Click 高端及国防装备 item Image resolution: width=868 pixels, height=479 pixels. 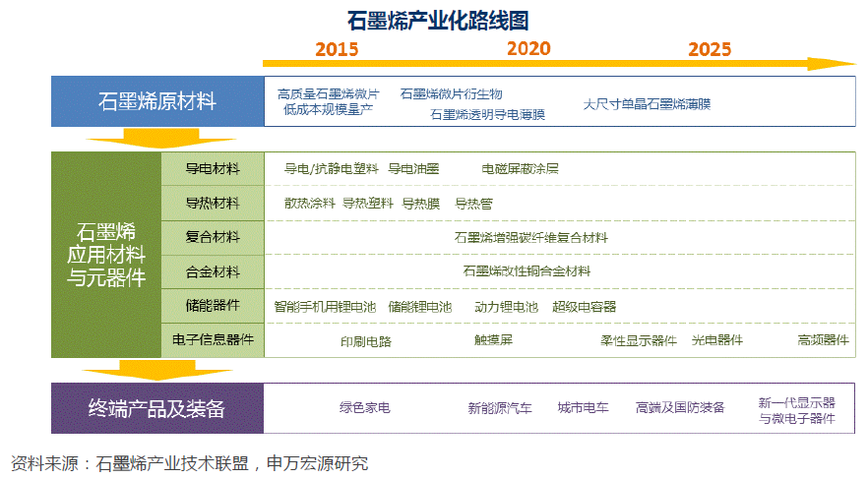(x=680, y=407)
